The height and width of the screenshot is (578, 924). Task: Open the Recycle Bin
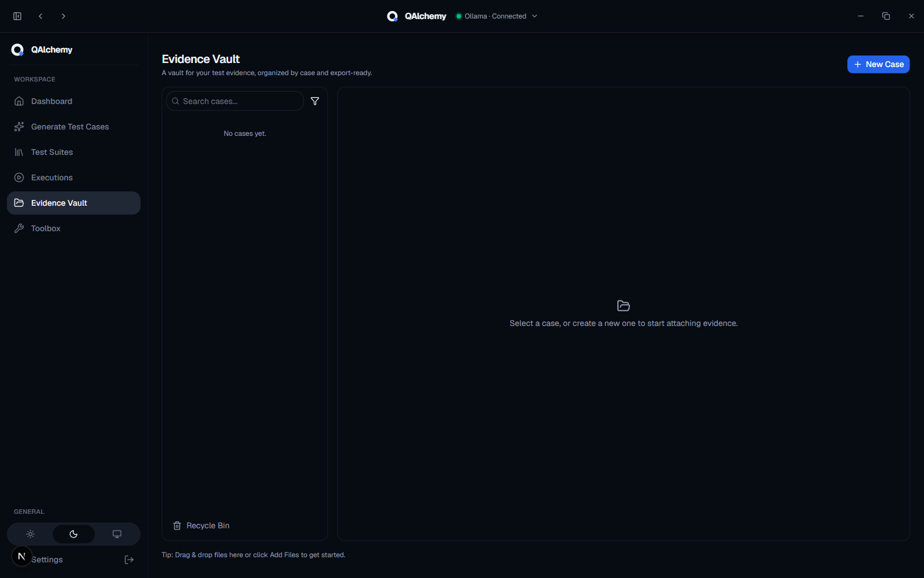pos(202,525)
